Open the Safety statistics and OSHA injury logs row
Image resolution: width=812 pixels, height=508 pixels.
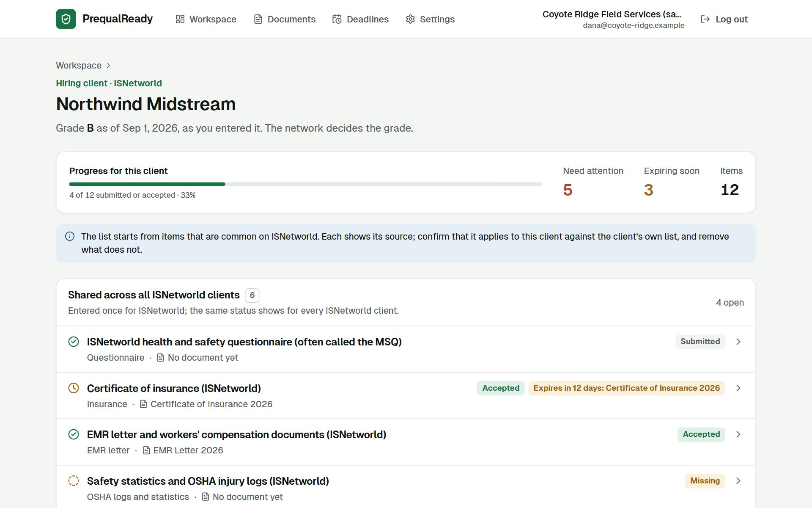406,487
